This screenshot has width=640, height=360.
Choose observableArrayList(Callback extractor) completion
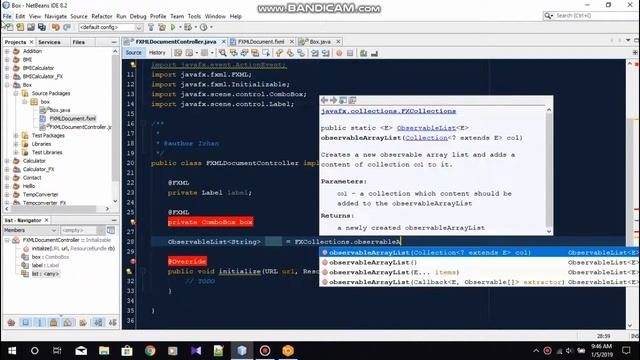(479, 282)
